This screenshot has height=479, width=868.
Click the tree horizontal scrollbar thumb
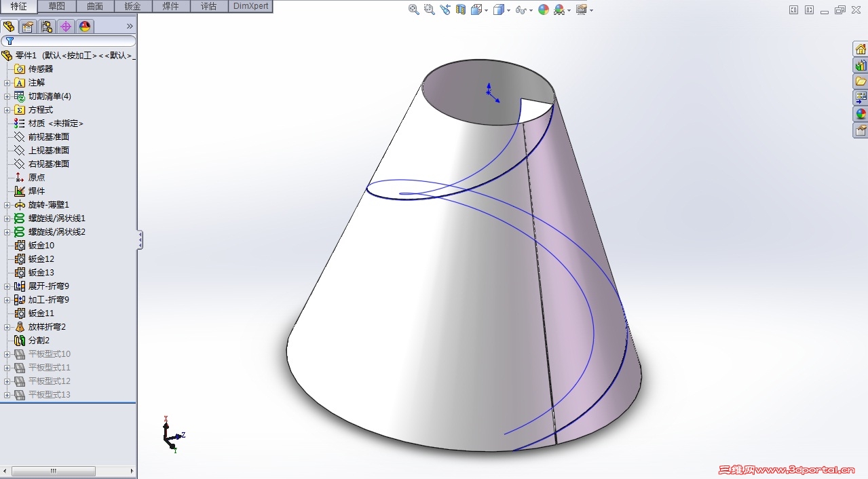click(54, 471)
